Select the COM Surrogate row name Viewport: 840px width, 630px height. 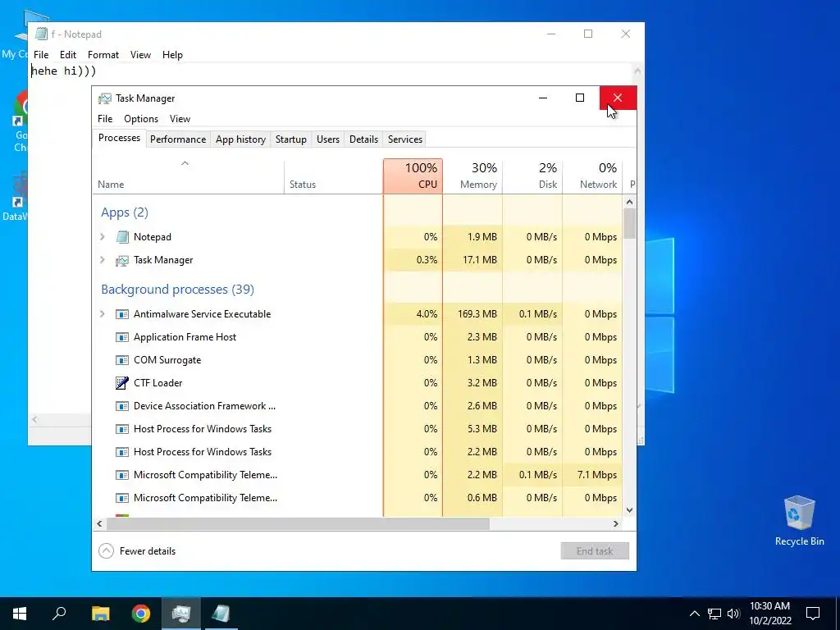167,360
